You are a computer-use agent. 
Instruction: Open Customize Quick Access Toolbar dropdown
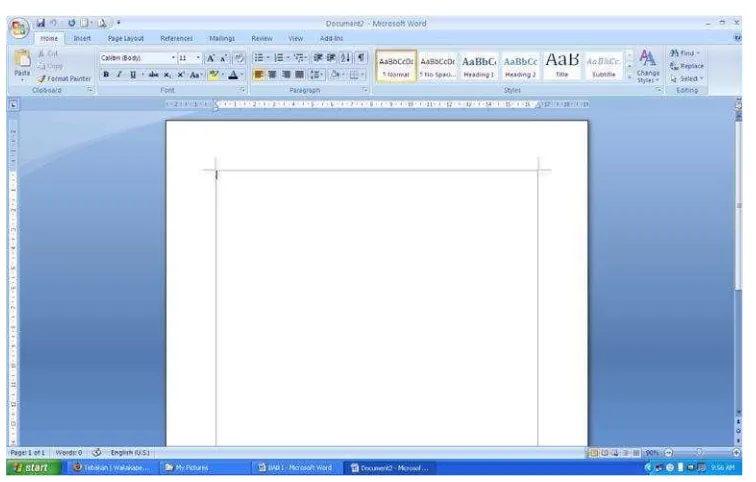119,23
